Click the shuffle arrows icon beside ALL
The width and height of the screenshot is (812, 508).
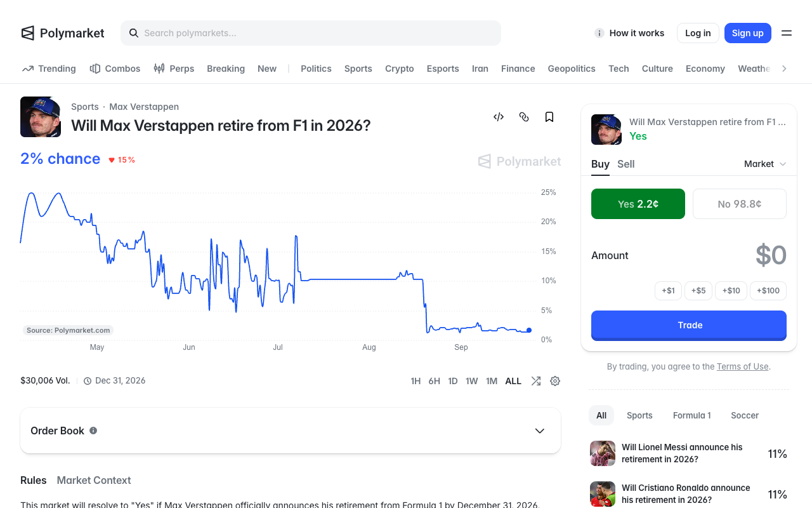(536, 381)
